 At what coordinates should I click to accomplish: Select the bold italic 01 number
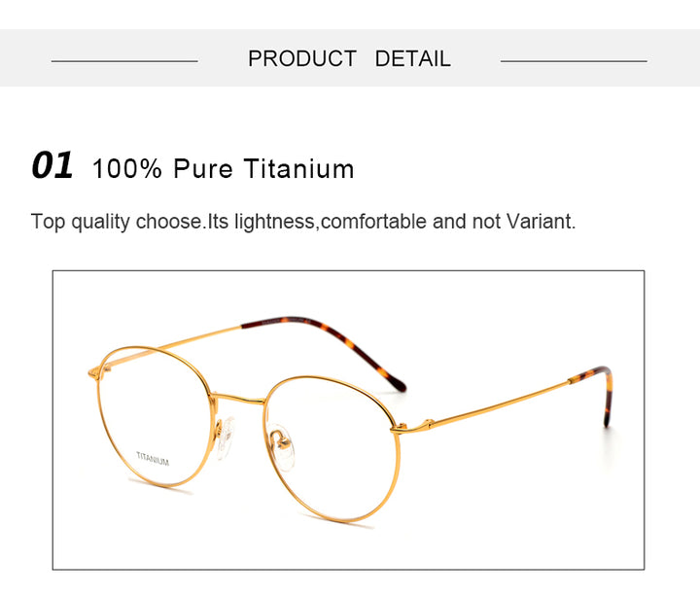coord(52,165)
